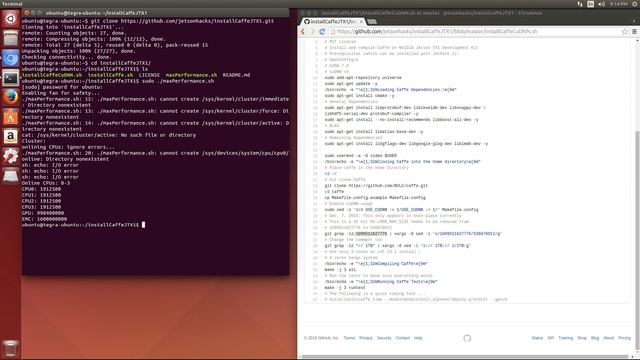640x360 pixels.
Task: Open the Amazon launcher in the dock
Action: point(11,137)
